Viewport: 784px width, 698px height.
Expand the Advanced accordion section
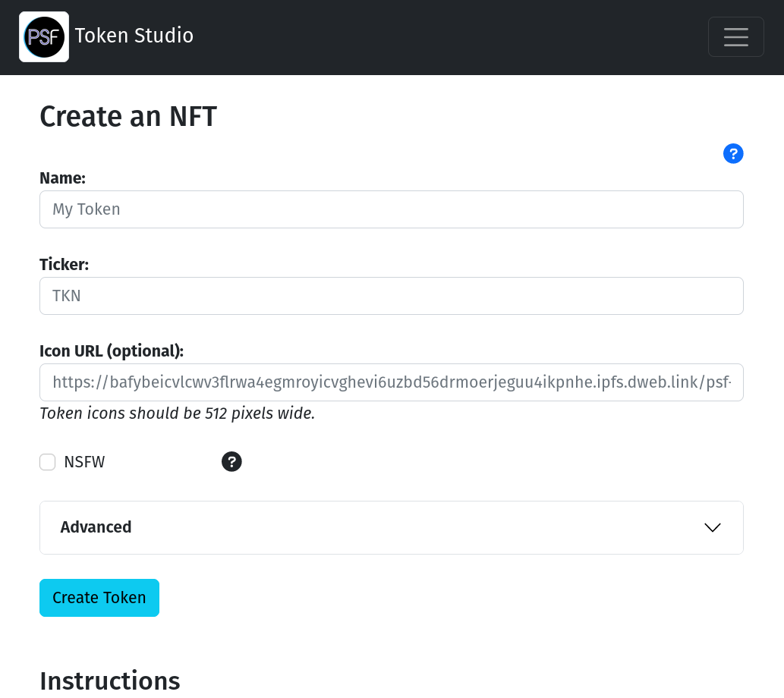392,527
